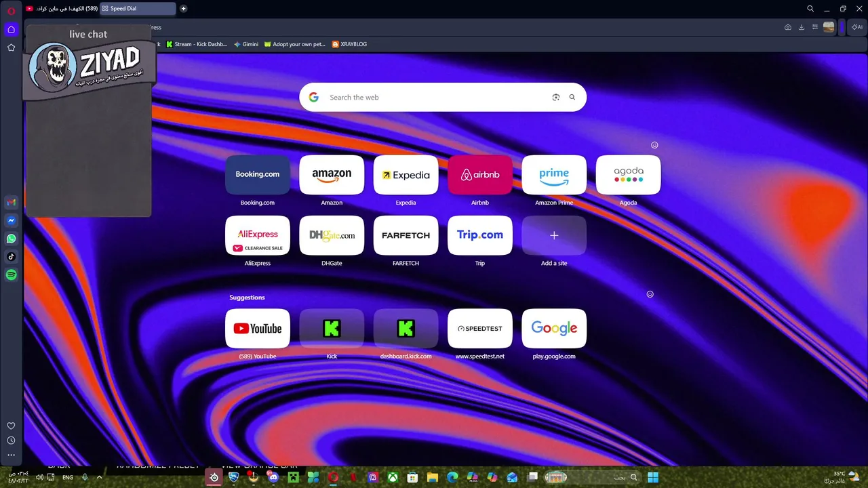Open Discord from the taskbar
The image size is (868, 488).
273,477
